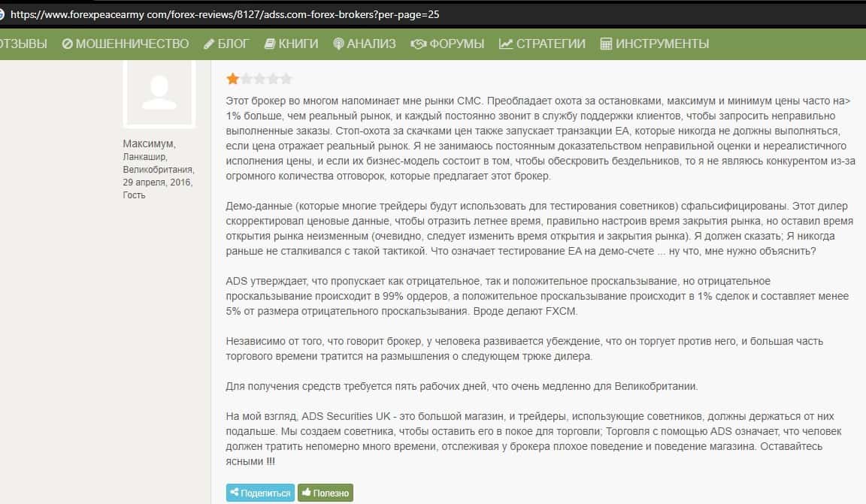Click the handshake icon beside ФОРУМЫ
This screenshot has height=504, width=866.
(x=418, y=44)
